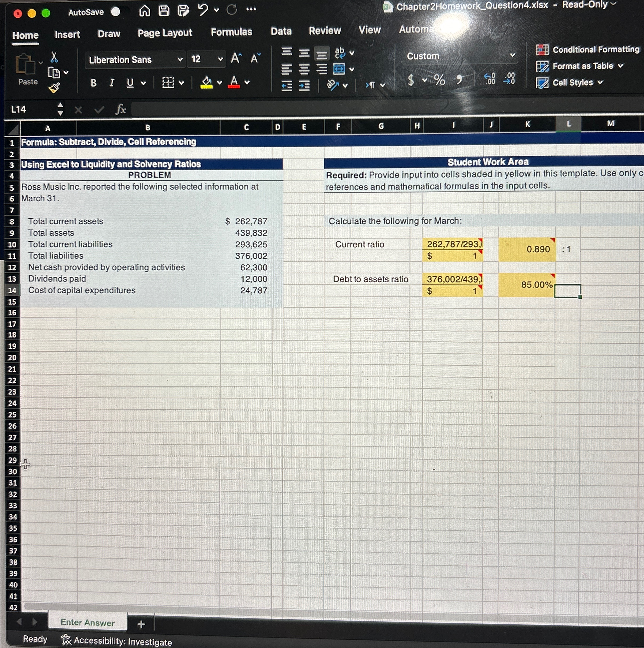The width and height of the screenshot is (644, 648).
Task: Toggle Italic formatting
Action: pyautogui.click(x=112, y=83)
